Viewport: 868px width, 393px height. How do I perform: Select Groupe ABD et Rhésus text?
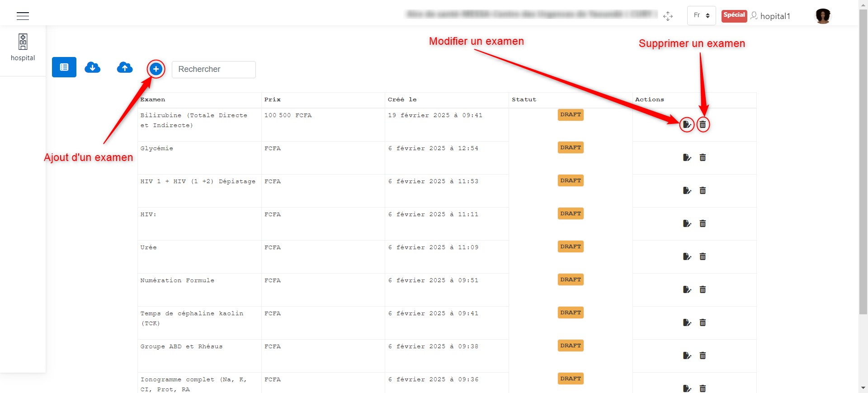[181, 346]
